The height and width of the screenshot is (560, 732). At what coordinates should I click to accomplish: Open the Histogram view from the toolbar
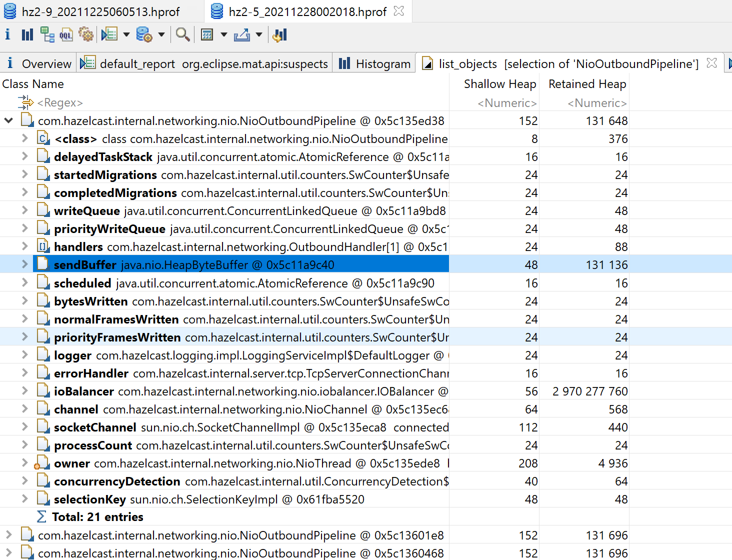(x=27, y=34)
